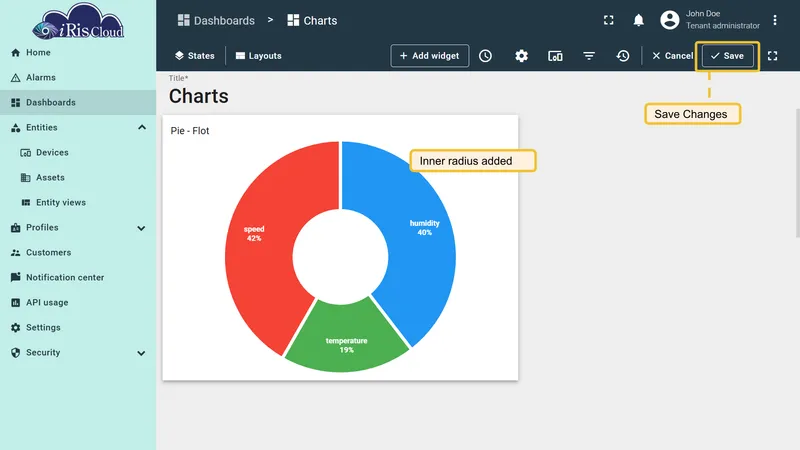This screenshot has height=450, width=800.
Task: Collapse the Entities section chevron
Action: click(142, 128)
